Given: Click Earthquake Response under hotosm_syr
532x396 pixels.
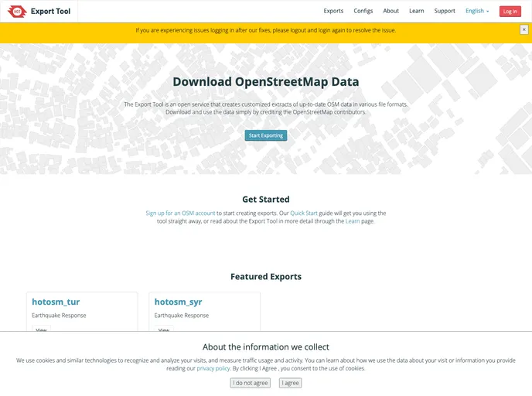Looking at the screenshot, I should click(182, 316).
